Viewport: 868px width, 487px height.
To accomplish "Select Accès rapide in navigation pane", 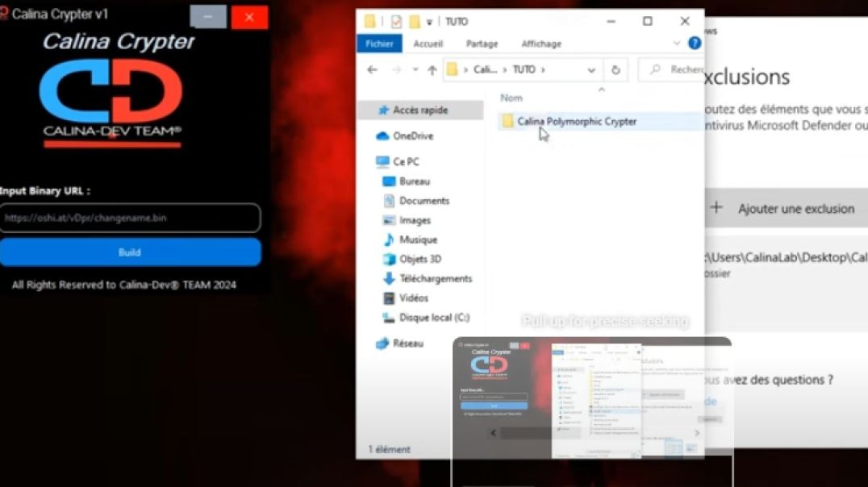I will (420, 110).
